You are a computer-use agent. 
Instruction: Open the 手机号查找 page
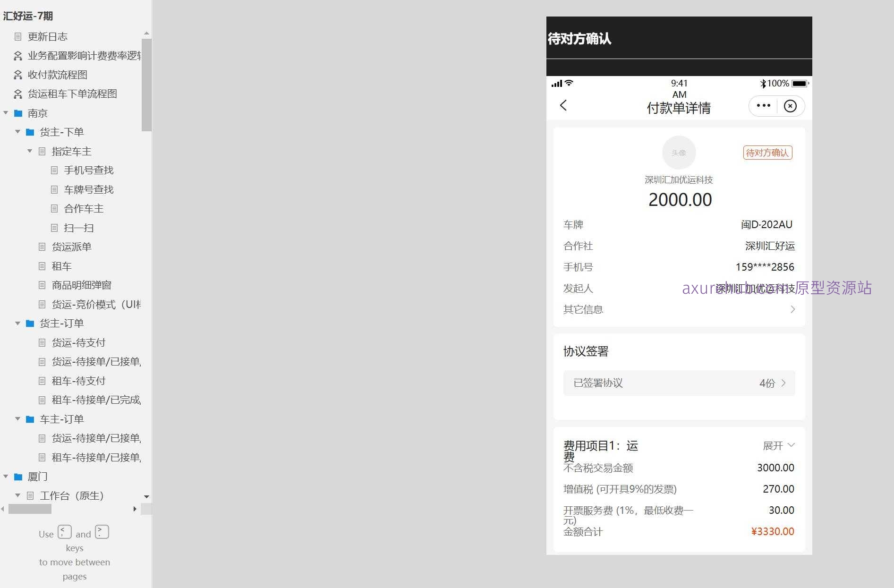click(89, 170)
